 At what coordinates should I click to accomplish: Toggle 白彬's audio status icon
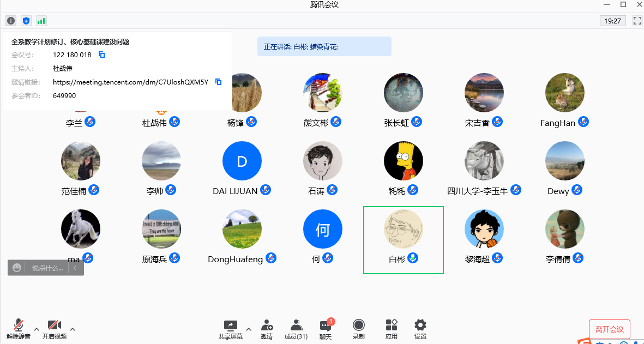tap(413, 258)
